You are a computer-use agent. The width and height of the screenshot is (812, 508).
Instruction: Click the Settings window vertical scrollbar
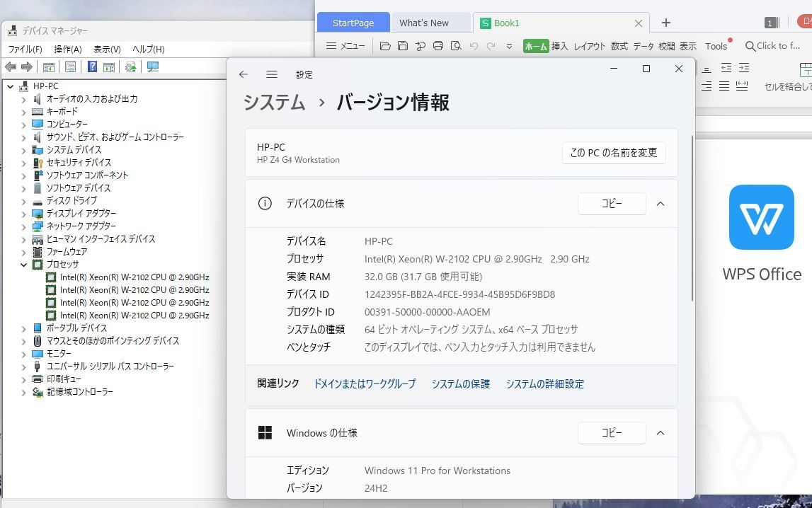(x=692, y=217)
